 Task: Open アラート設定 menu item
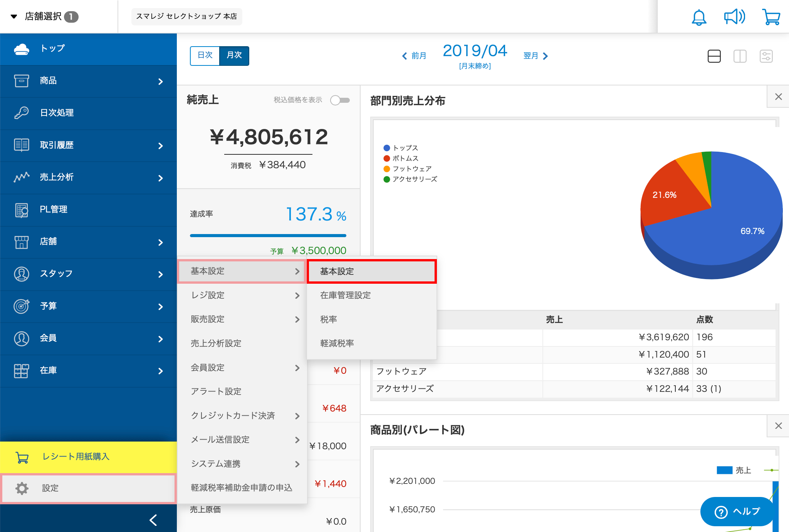point(242,391)
